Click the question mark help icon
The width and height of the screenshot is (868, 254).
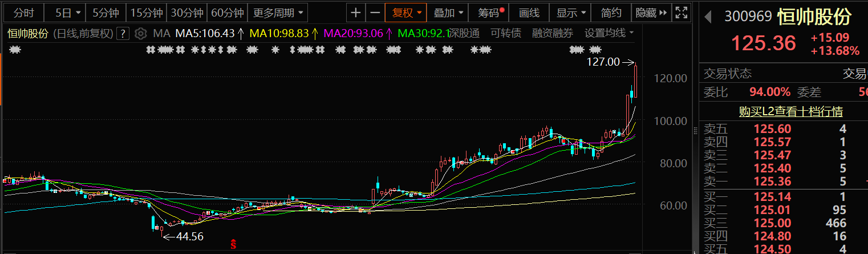tap(122, 34)
